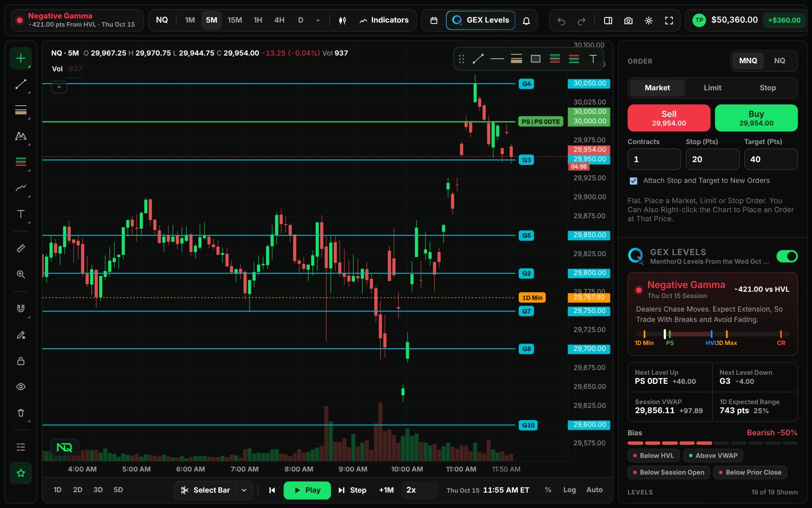Screen dimensions: 812x508
Task: Click the Buy 29,954.00 button
Action: tap(756, 118)
